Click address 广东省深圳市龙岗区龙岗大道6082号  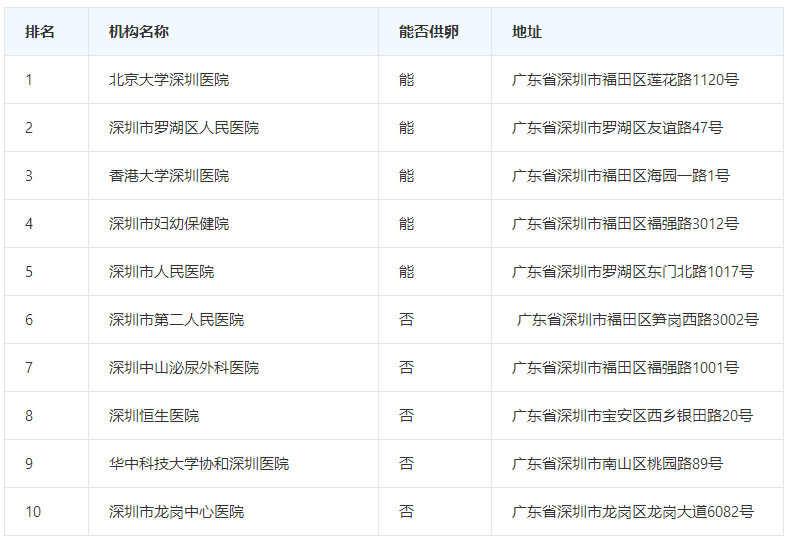[x=633, y=512]
